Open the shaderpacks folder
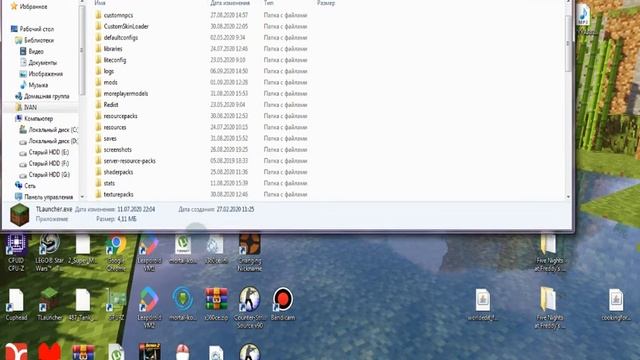 pos(118,172)
